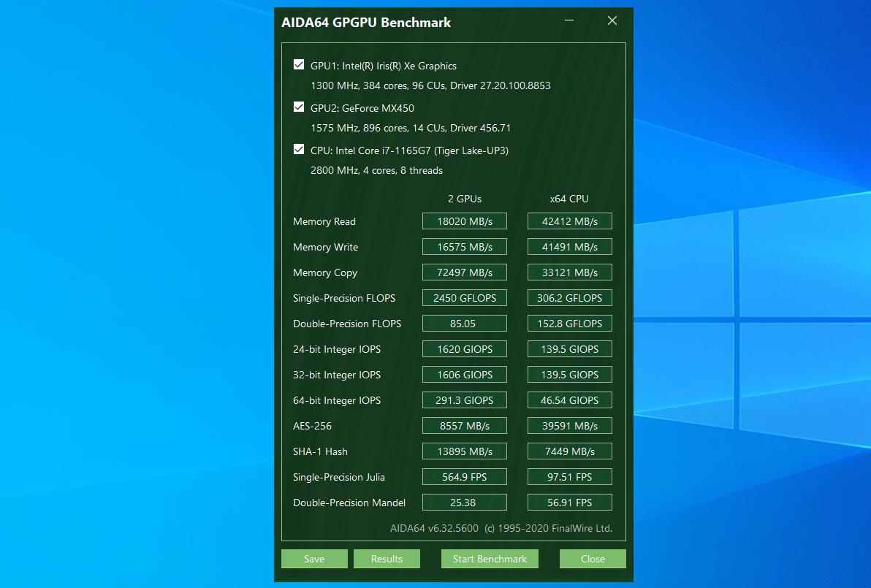Screen dimensions: 871x588
Task: Click the GPU 24-bit Integer IOPS 1620 GIOPS cell
Action: (x=465, y=349)
